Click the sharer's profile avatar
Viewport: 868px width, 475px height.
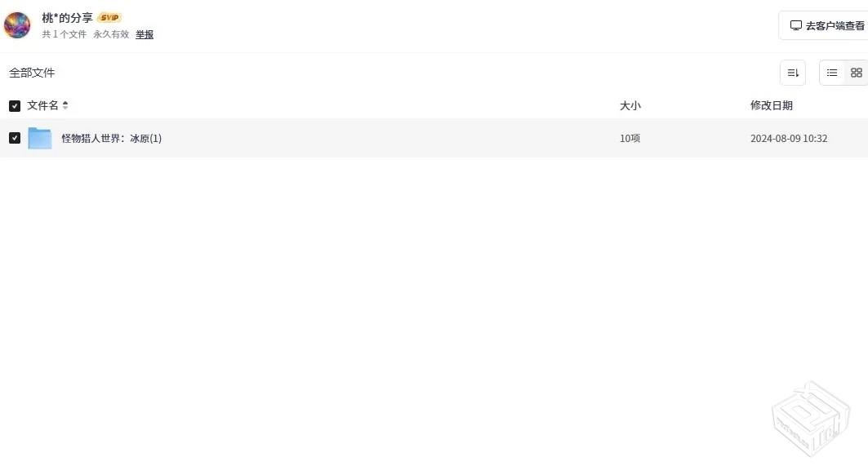click(x=17, y=25)
